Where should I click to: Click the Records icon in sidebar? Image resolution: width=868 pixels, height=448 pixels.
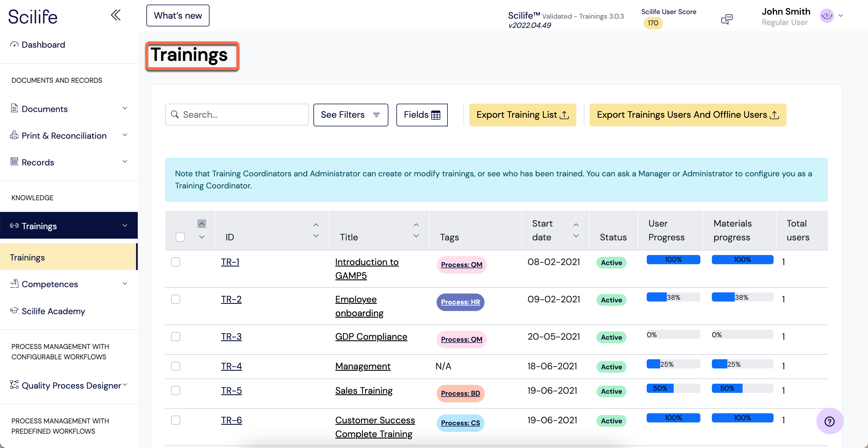(x=14, y=161)
